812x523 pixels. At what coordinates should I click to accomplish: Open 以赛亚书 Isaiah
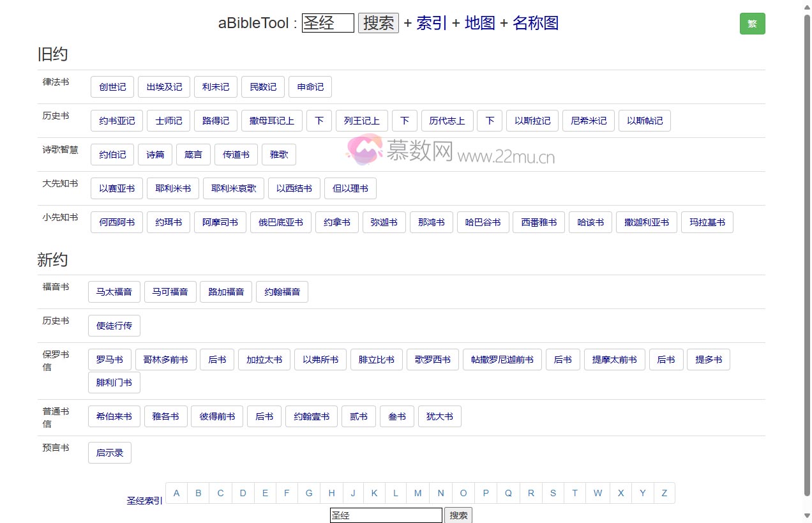[116, 188]
